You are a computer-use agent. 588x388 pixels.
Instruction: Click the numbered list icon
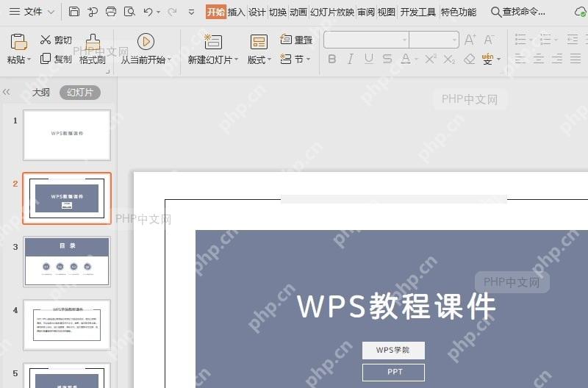[x=545, y=40]
